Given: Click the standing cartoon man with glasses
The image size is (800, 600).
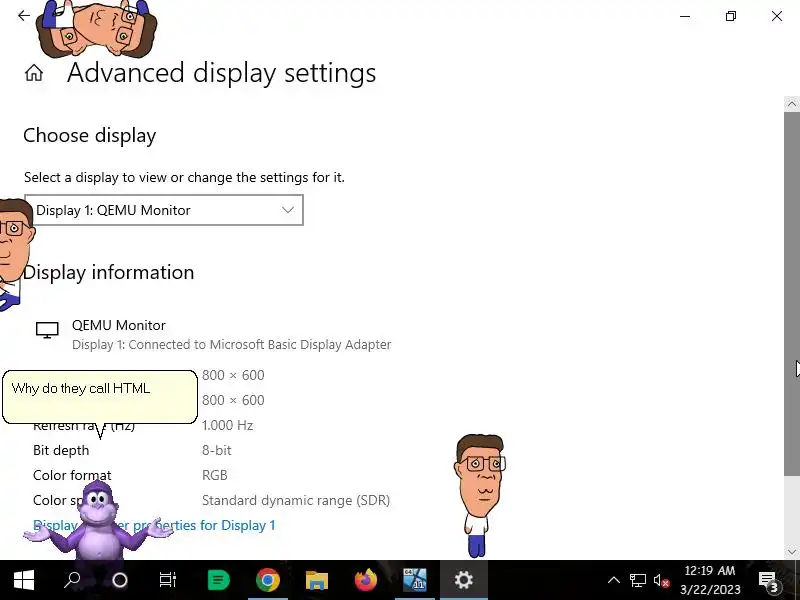Looking at the screenshot, I should click(480, 495).
